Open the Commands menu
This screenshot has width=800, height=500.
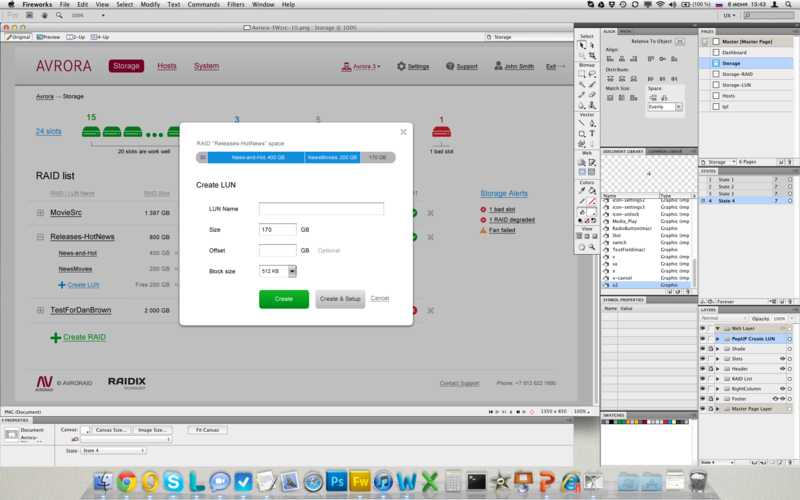203,5
